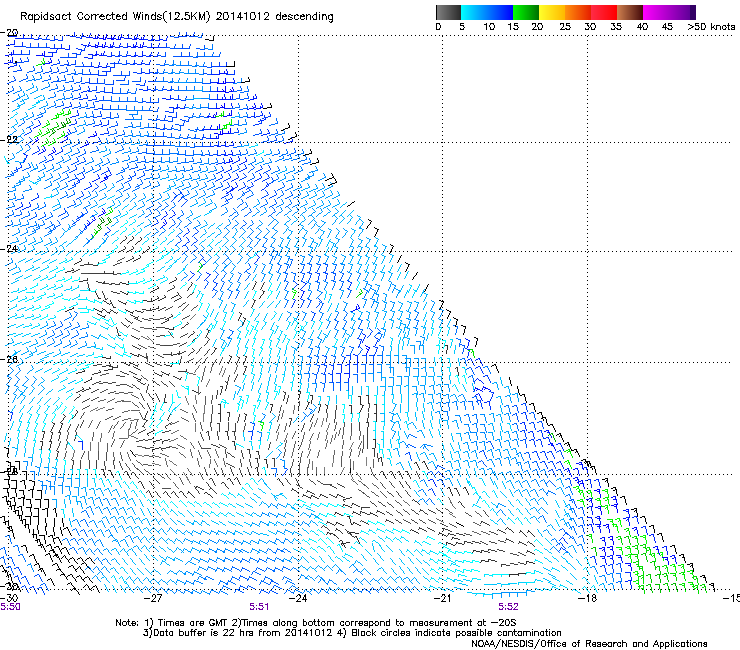Click the Rapidscat Corrected Winds title text

[177, 17]
